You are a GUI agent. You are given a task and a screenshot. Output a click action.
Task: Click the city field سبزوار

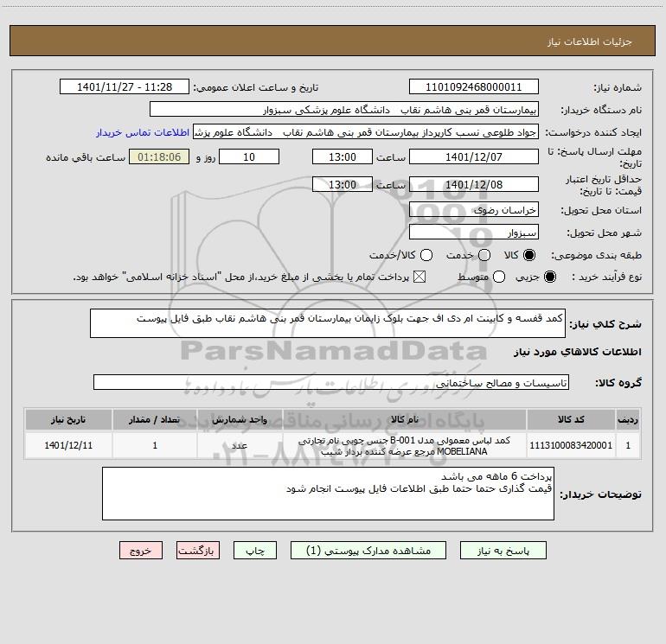point(474,232)
